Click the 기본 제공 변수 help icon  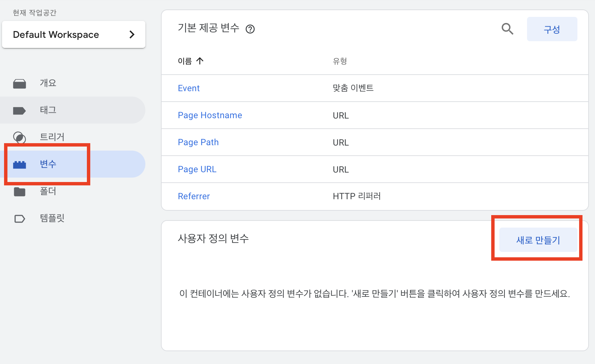(250, 29)
